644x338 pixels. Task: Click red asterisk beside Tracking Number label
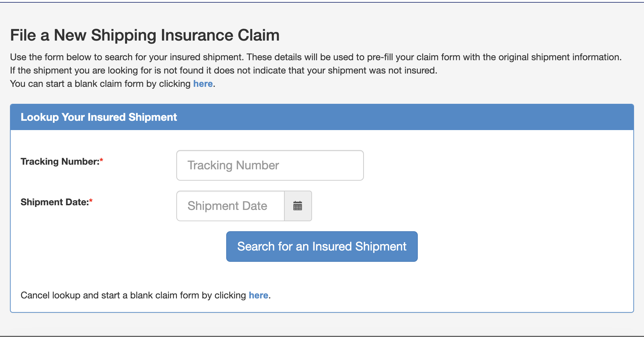(x=101, y=160)
